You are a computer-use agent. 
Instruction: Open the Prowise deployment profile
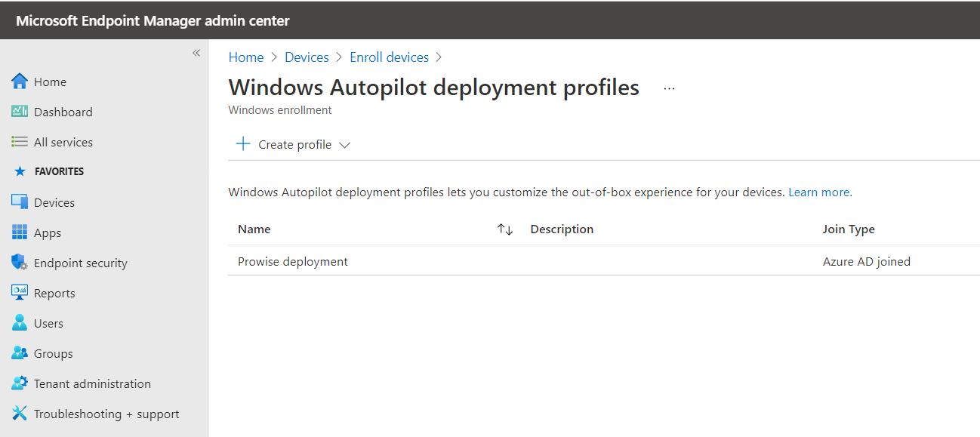293,262
